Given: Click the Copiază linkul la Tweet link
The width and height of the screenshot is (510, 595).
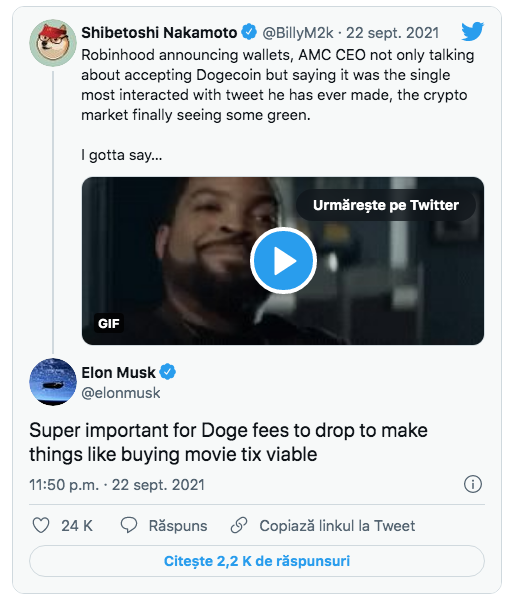Looking at the screenshot, I should tap(337, 526).
